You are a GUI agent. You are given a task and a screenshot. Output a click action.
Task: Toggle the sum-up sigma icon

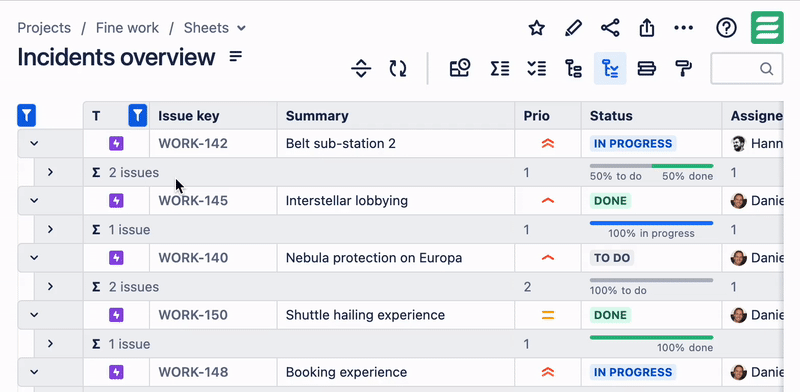click(500, 68)
